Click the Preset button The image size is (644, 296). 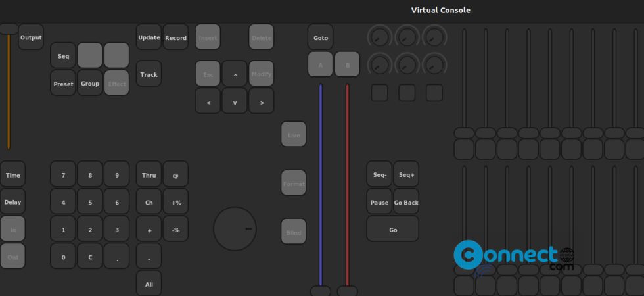[63, 83]
